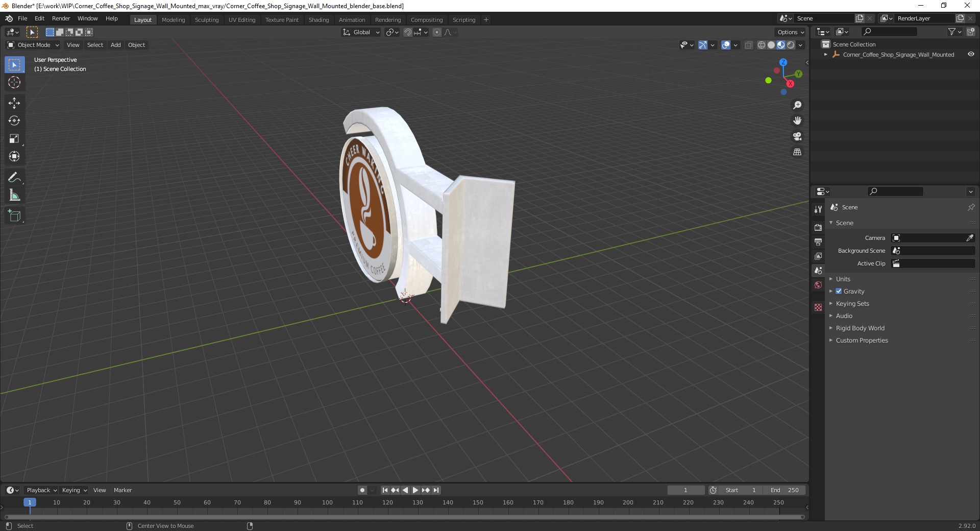Expand the Units panel
The height and width of the screenshot is (531, 980).
pos(843,279)
